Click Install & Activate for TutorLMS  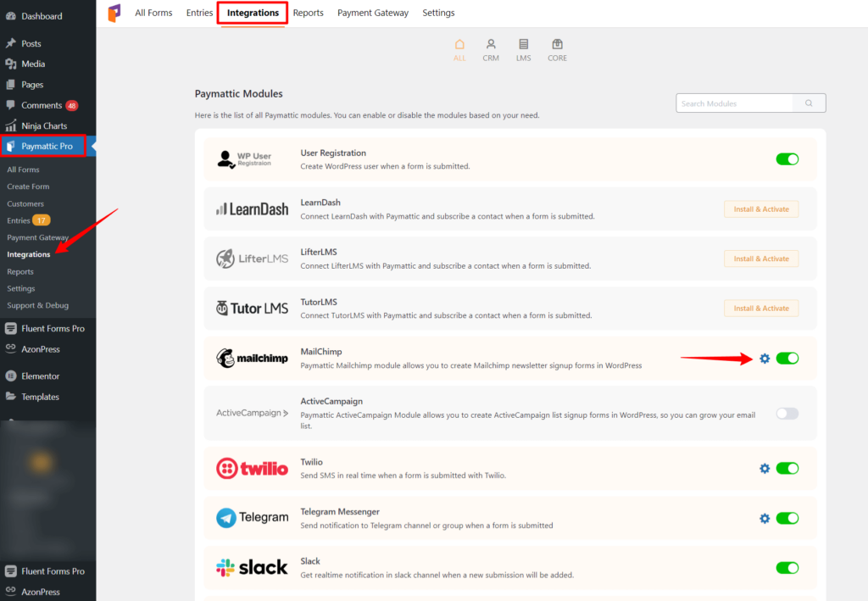[760, 309]
